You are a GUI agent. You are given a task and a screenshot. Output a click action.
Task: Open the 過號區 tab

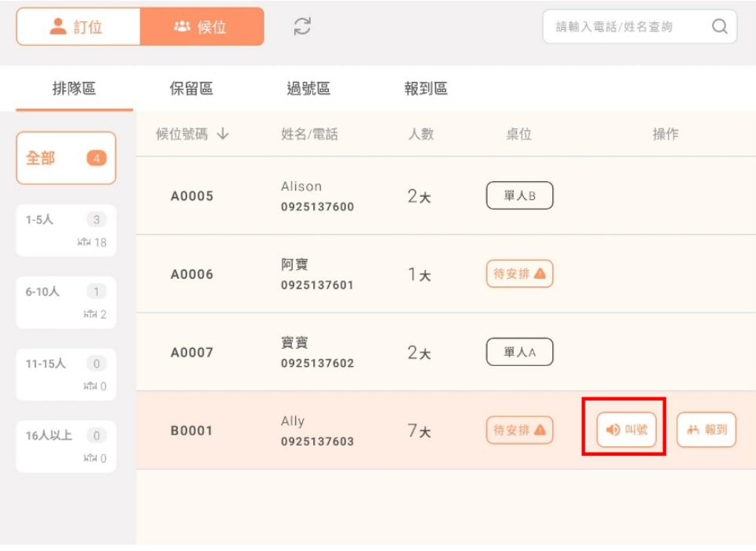308,89
